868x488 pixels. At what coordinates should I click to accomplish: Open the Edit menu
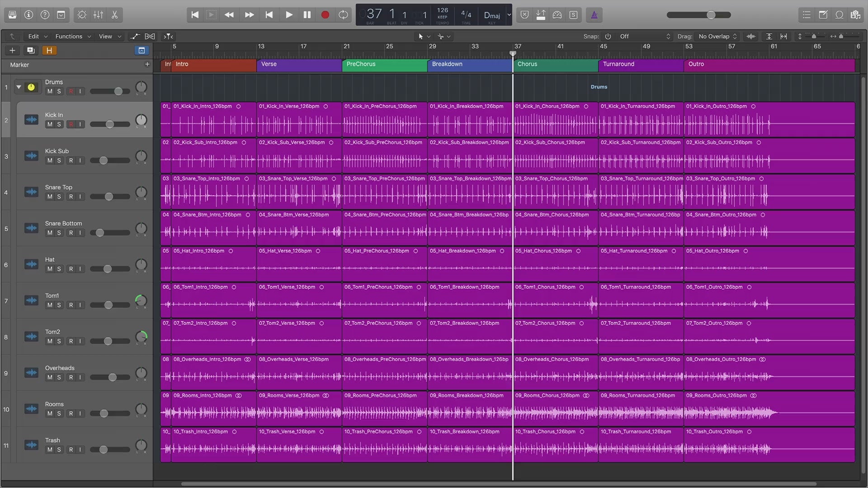[38, 36]
